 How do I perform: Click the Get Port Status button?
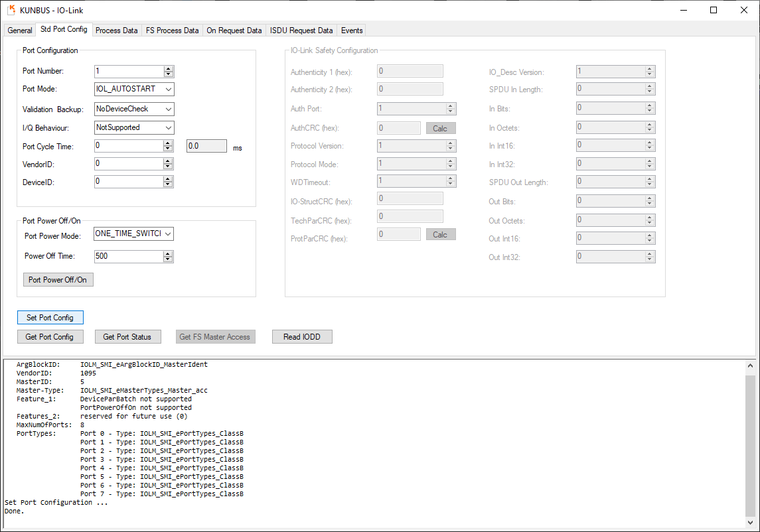(x=127, y=337)
